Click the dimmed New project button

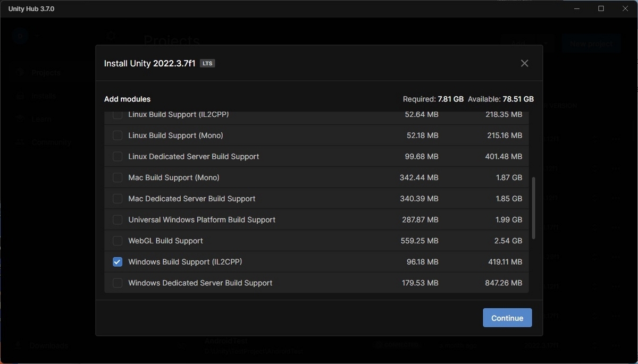click(x=591, y=44)
